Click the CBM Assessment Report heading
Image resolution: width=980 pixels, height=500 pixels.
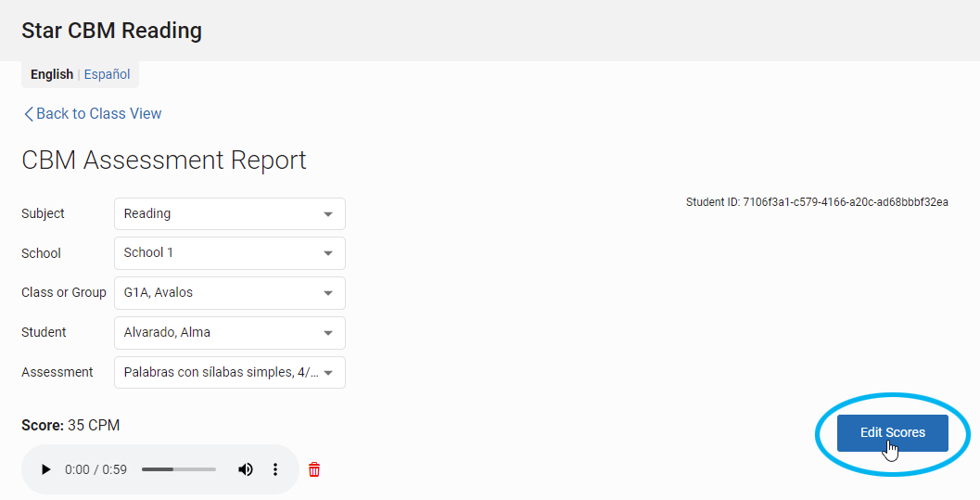point(164,160)
